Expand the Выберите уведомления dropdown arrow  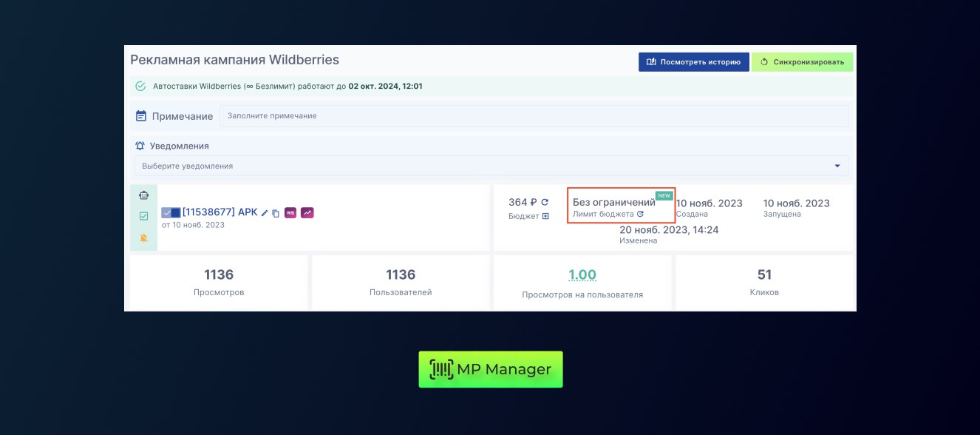pyautogui.click(x=837, y=166)
